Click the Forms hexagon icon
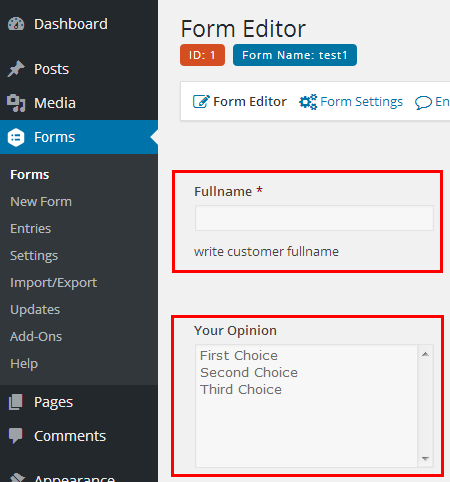 (x=16, y=137)
